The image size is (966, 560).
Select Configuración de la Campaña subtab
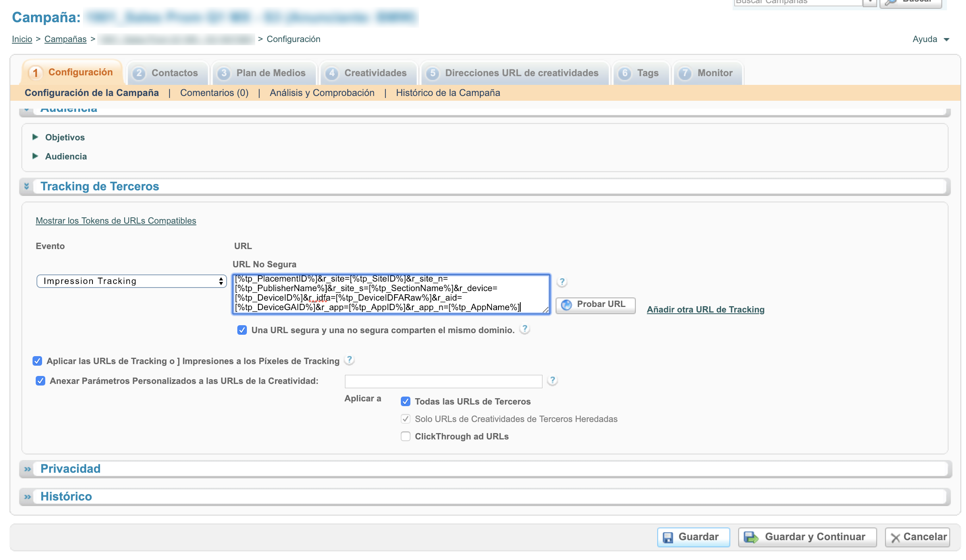92,93
